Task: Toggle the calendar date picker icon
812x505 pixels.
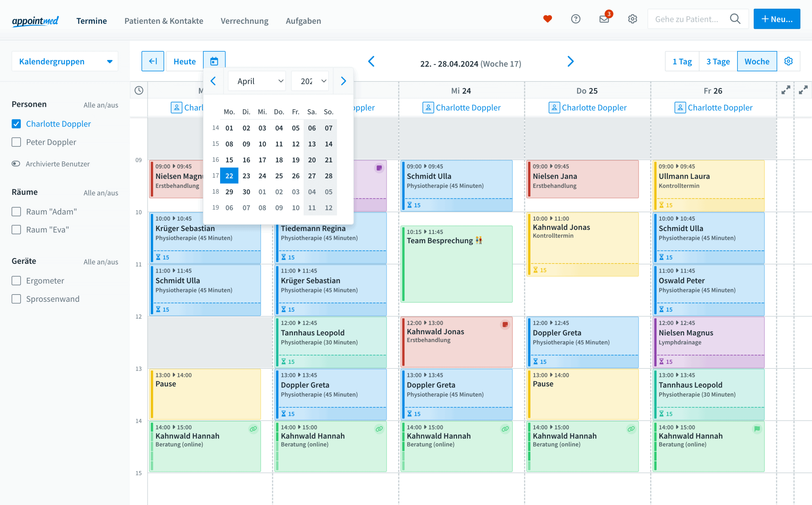Action: pos(214,61)
